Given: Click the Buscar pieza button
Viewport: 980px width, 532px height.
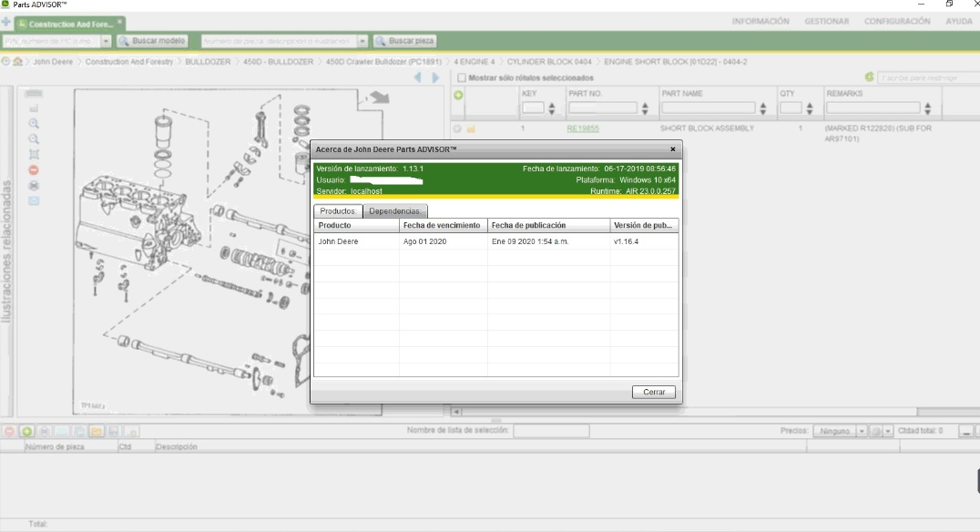Looking at the screenshot, I should click(x=405, y=41).
